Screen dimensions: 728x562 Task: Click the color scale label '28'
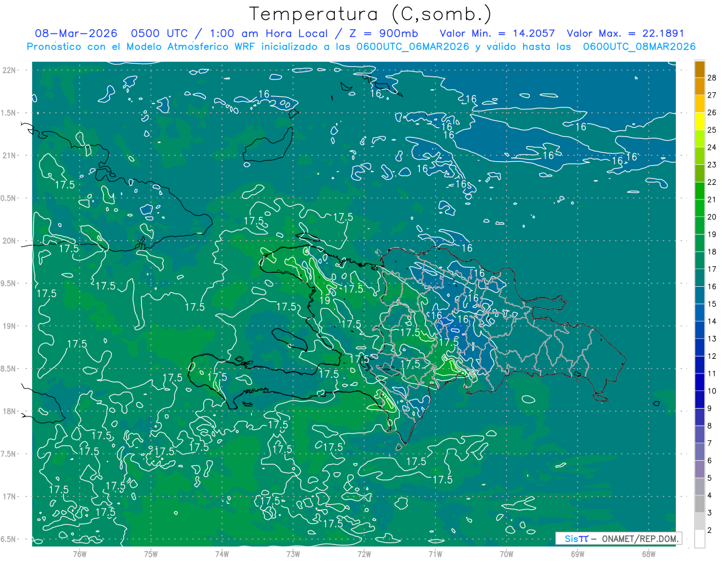tap(712, 78)
